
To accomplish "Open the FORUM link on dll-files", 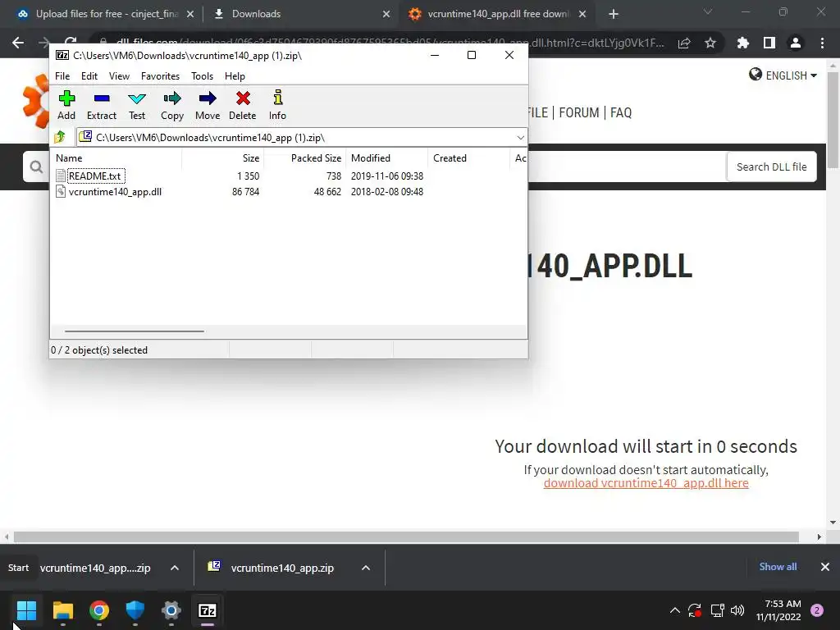I will tap(579, 112).
